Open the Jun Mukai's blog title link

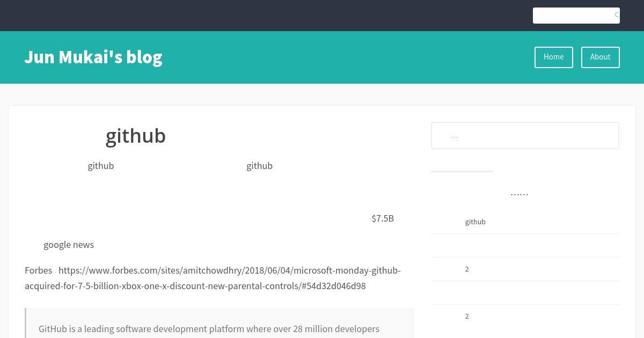93,57
